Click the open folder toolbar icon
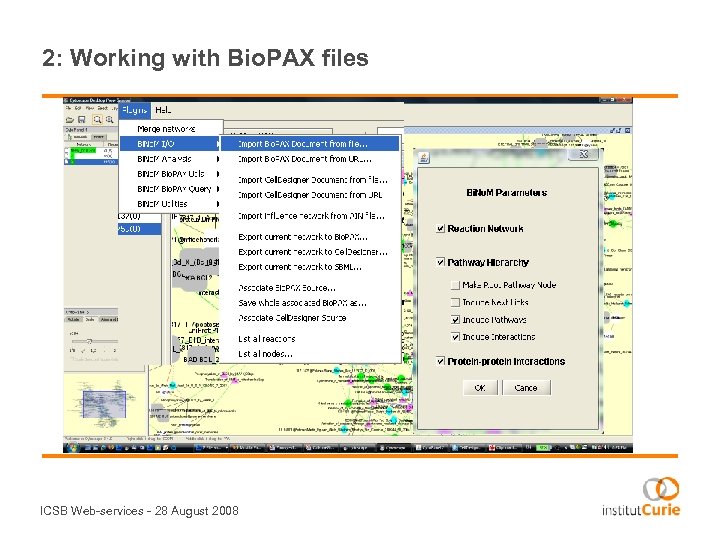Image resolution: width=720 pixels, height=540 pixels. pos(70,120)
